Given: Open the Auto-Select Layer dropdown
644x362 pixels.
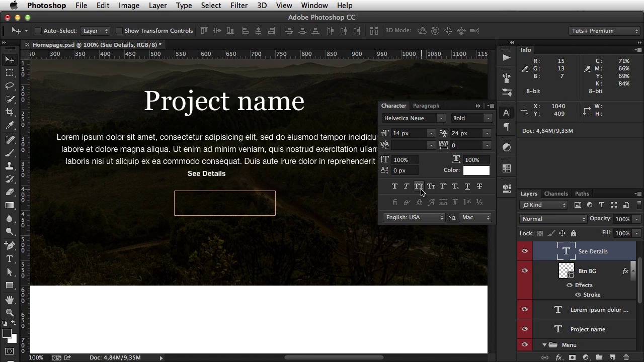Looking at the screenshot, I should pos(95,31).
